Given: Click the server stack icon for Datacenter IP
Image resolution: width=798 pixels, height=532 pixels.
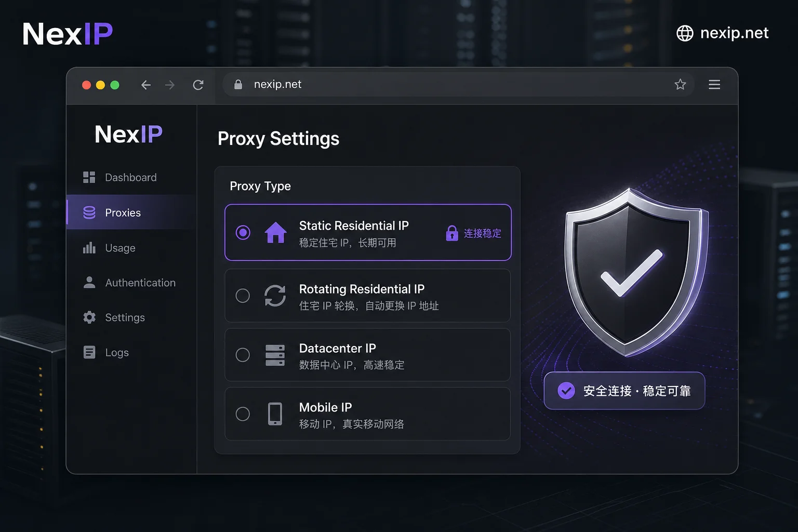Looking at the screenshot, I should click(x=275, y=355).
